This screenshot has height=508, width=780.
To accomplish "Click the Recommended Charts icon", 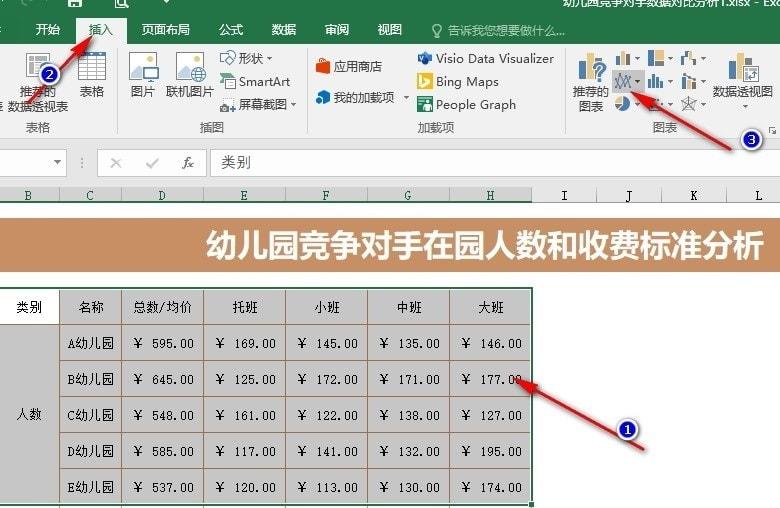I will [590, 83].
